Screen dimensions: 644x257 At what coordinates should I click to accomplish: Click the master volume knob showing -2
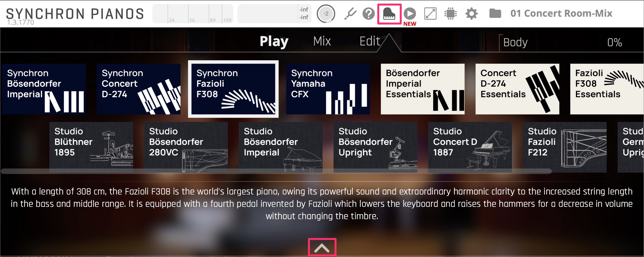point(326,14)
